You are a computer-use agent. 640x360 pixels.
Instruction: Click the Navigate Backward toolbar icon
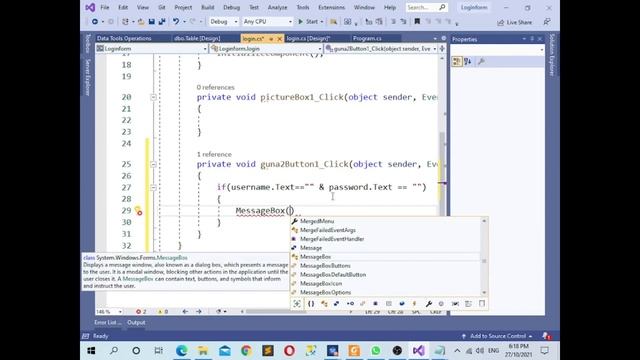[95, 22]
